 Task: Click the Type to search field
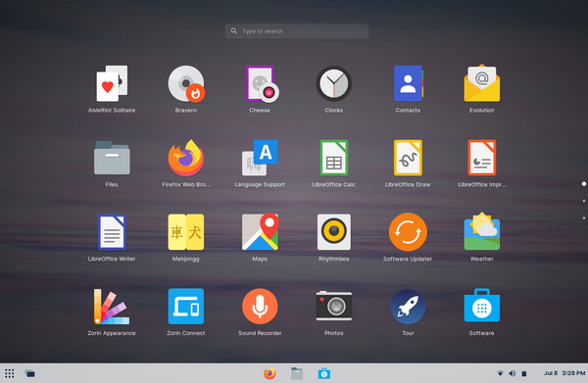[x=297, y=31]
